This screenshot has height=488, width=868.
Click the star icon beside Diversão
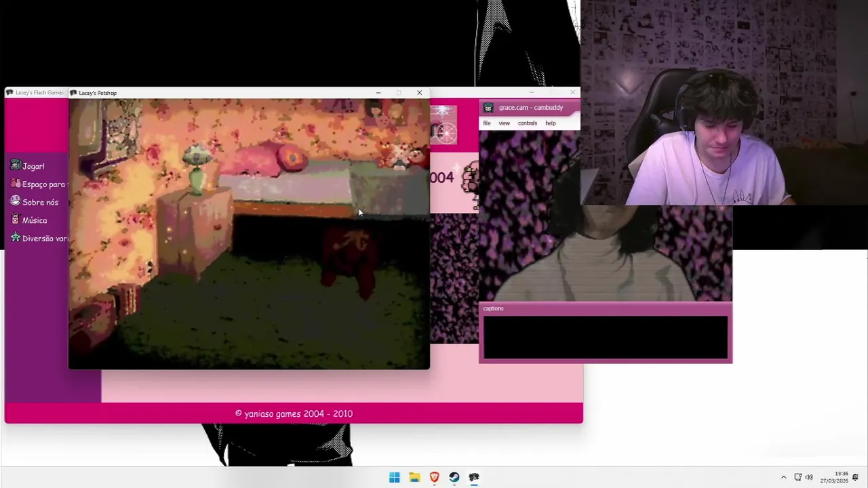pos(16,238)
